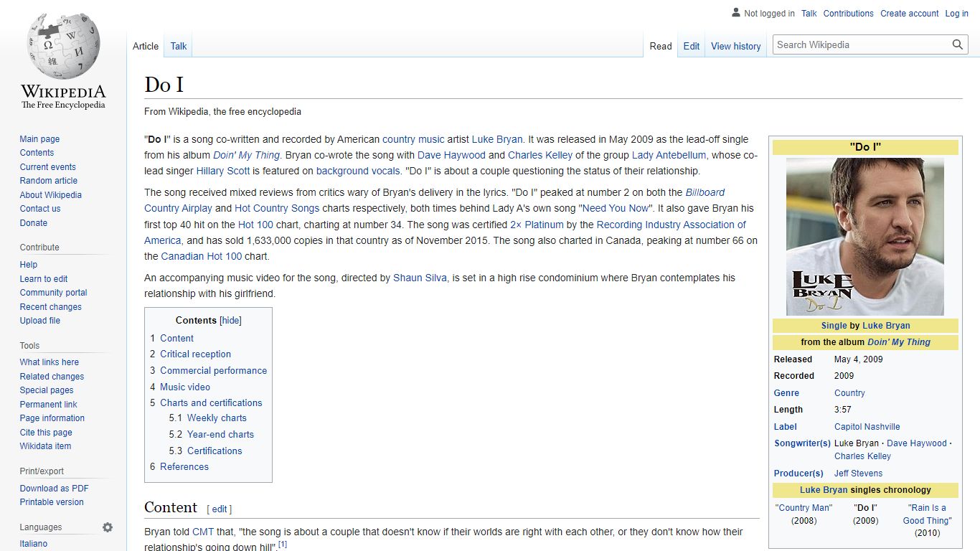Open a Random article

(48, 181)
